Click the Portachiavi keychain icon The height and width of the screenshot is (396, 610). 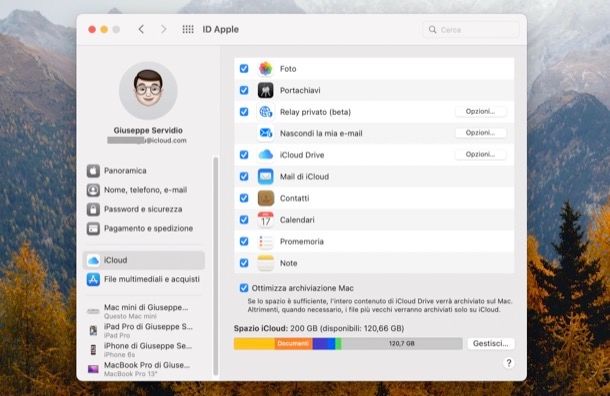click(266, 90)
